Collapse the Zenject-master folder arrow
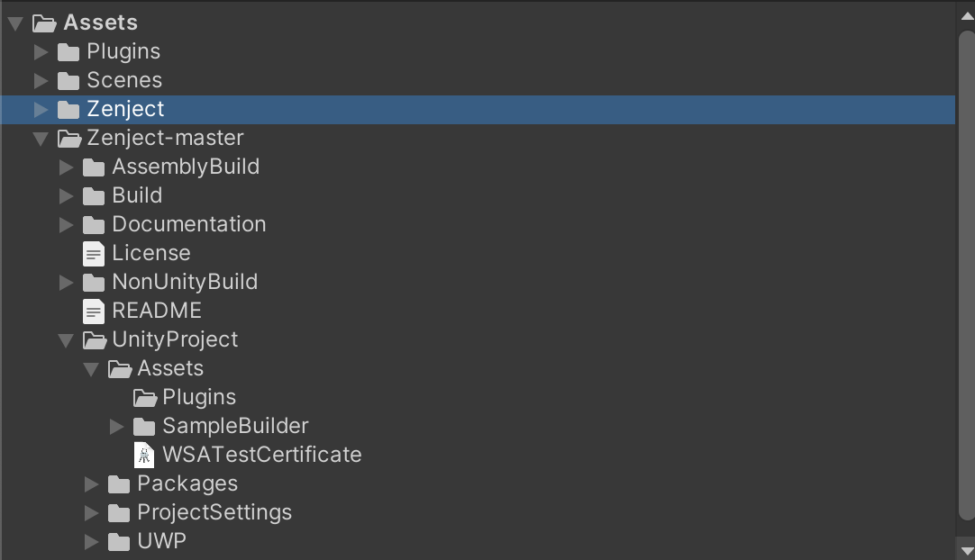 click(41, 139)
